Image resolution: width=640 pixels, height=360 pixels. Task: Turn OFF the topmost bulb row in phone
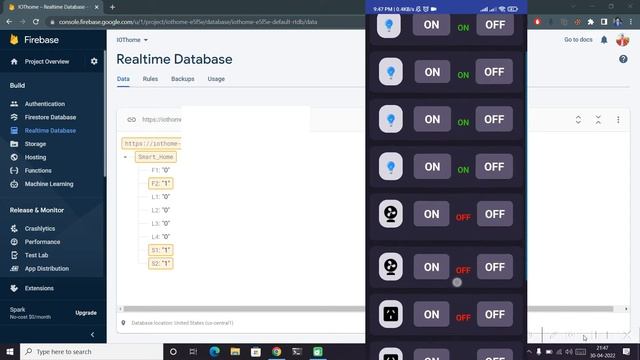(495, 24)
